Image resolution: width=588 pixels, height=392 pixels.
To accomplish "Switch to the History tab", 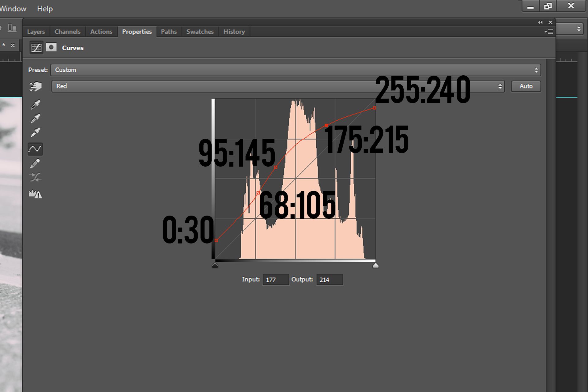I will coord(234,32).
